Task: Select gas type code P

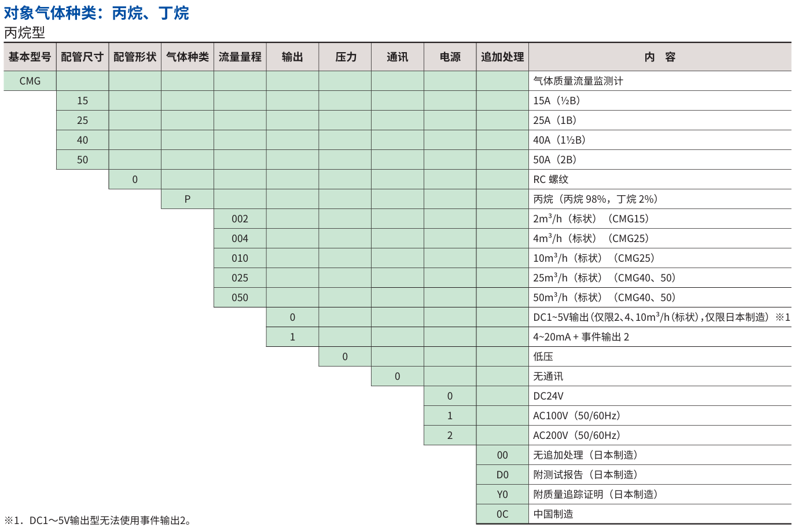Action: (x=188, y=199)
